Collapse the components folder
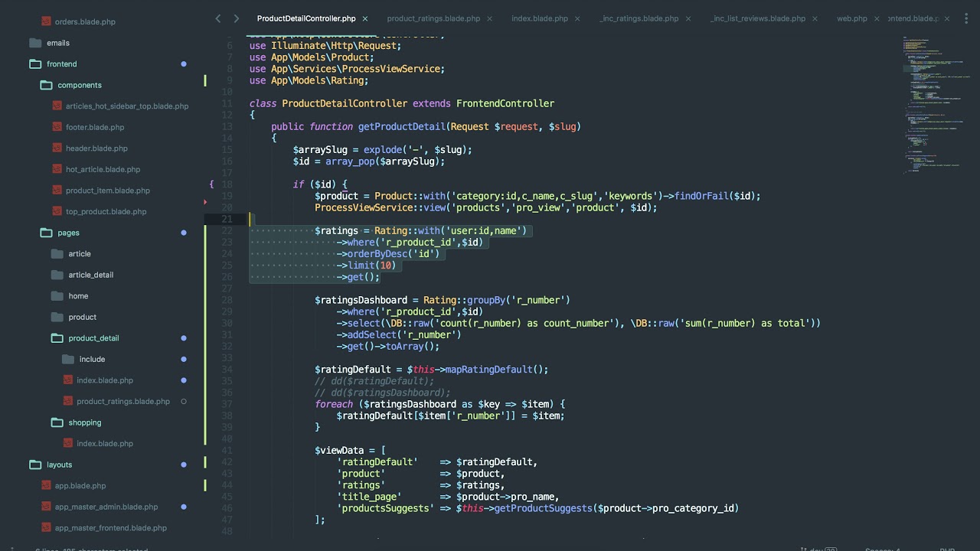 coord(46,85)
